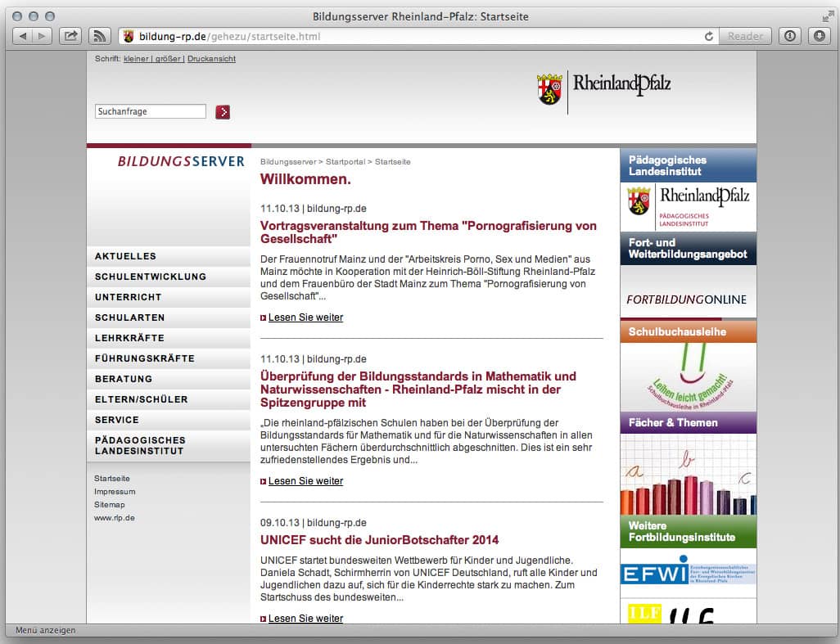Viewport: 840px width, 644px height.
Task: Click the 'größer' font size link
Action: pos(169,59)
